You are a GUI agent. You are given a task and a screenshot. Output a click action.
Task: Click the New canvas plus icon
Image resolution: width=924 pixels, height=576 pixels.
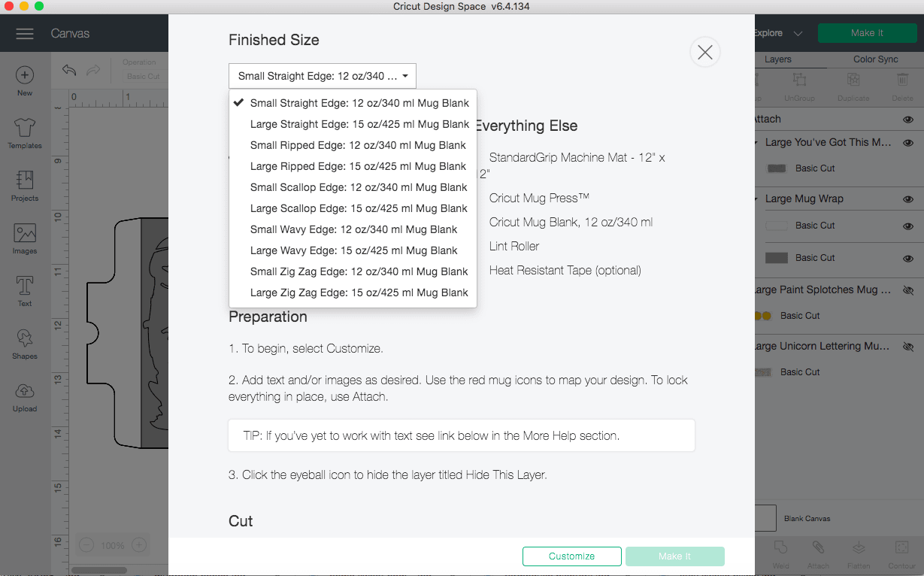[x=25, y=80]
